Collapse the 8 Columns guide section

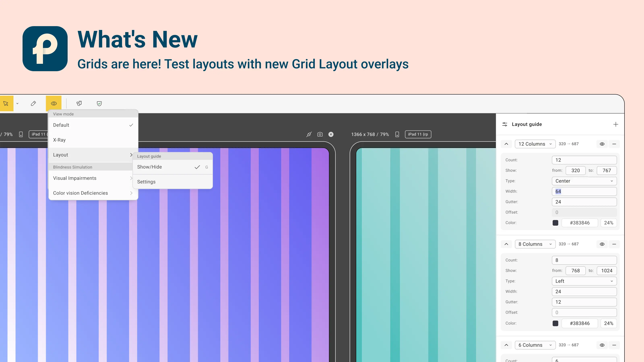click(x=507, y=244)
